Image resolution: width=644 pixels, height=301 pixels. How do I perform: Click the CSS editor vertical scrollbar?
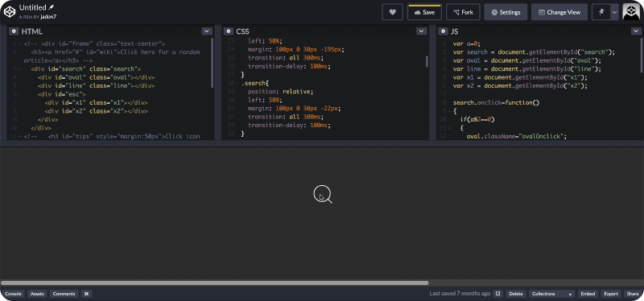(x=427, y=62)
